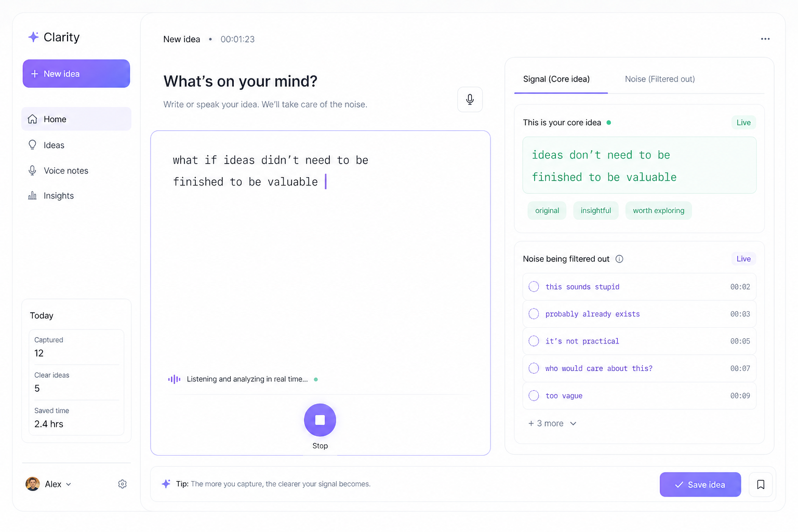Click the microphone icon beside the heading
798x532 pixels.
[470, 99]
